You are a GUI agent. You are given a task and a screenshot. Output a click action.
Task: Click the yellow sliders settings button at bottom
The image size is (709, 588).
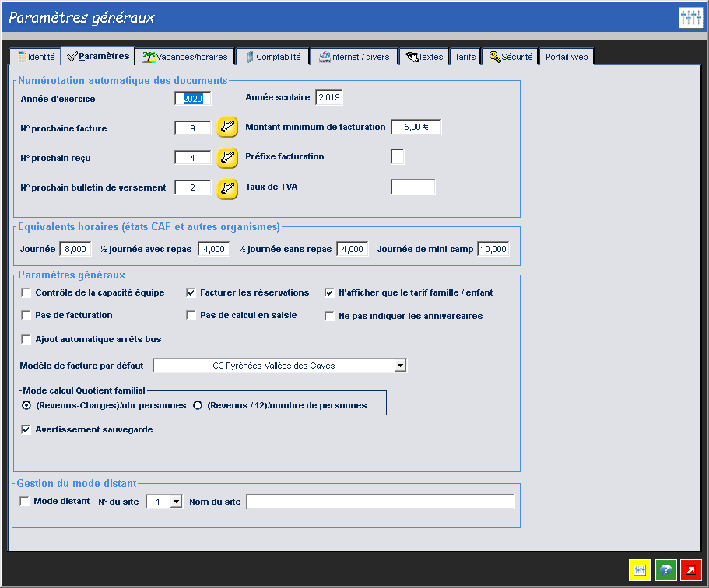click(640, 570)
